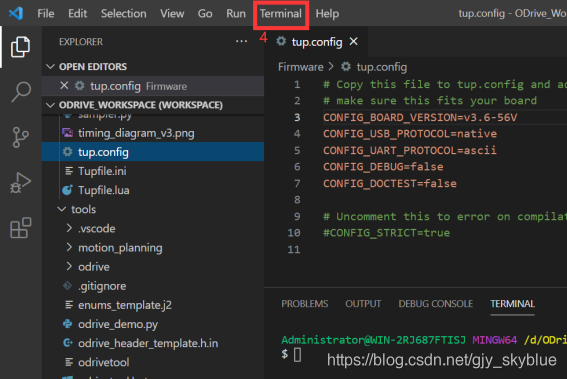Click line number 11 in the gutter

(294, 250)
